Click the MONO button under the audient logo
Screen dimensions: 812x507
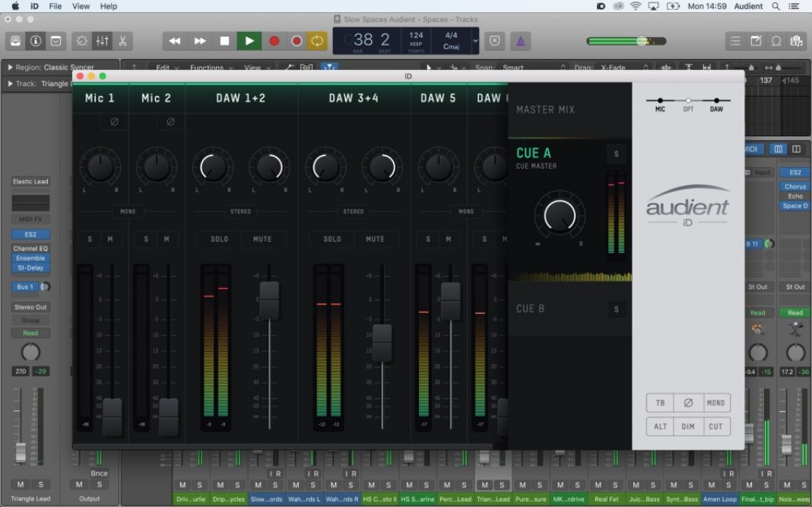tap(715, 402)
